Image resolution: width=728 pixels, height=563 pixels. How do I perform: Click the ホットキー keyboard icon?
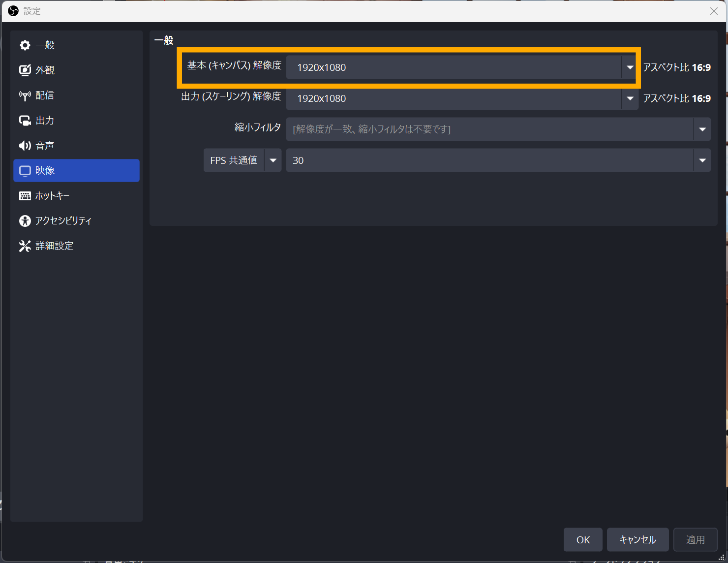(25, 196)
